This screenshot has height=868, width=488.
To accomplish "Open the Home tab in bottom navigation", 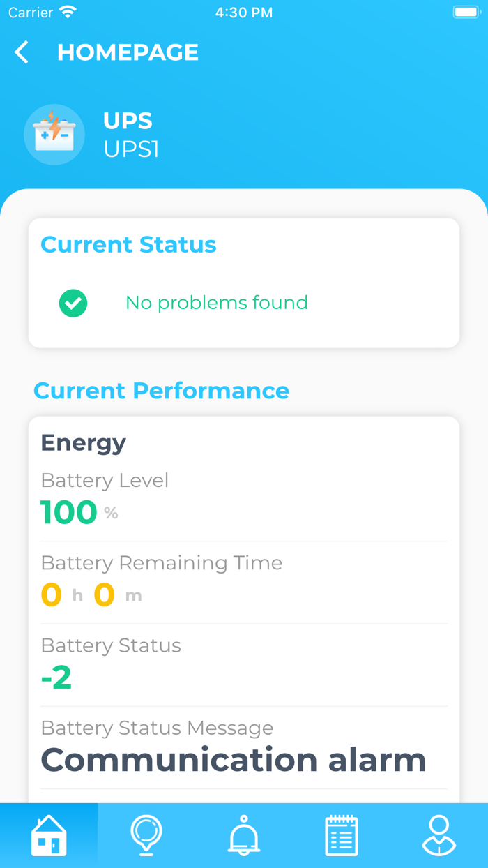I will click(49, 835).
